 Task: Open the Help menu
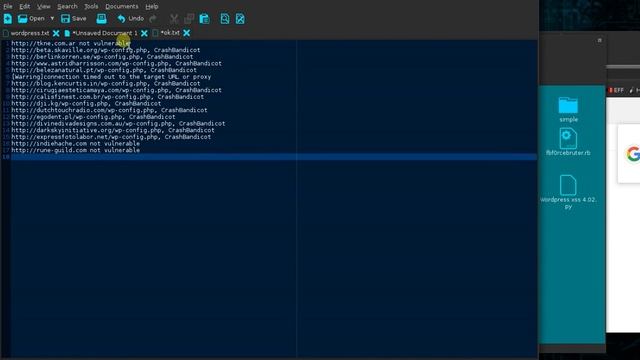point(152,7)
